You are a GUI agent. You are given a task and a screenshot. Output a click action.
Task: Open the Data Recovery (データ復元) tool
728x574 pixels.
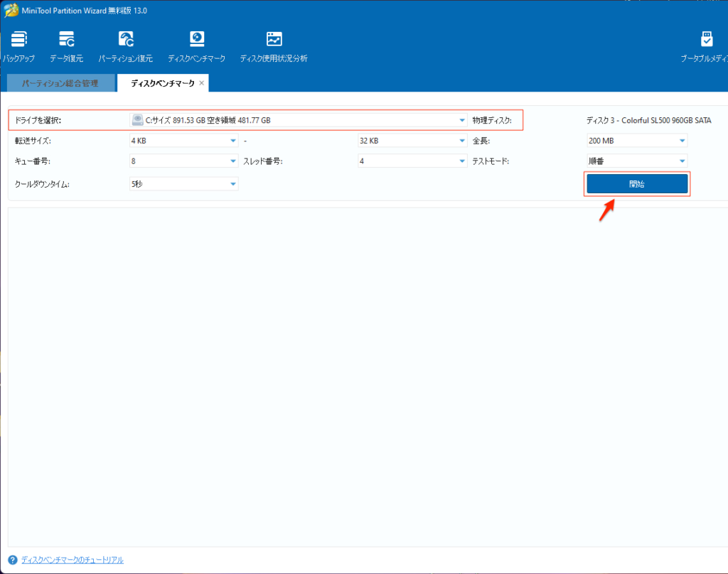[x=66, y=39]
